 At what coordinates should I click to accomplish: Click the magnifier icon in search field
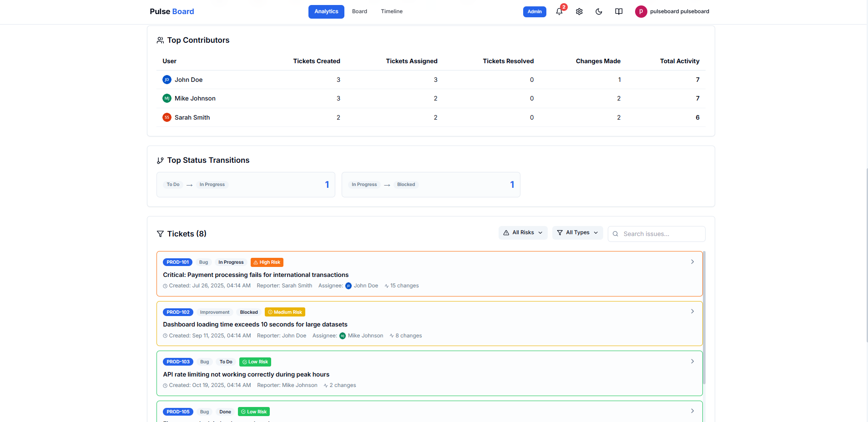click(x=616, y=234)
